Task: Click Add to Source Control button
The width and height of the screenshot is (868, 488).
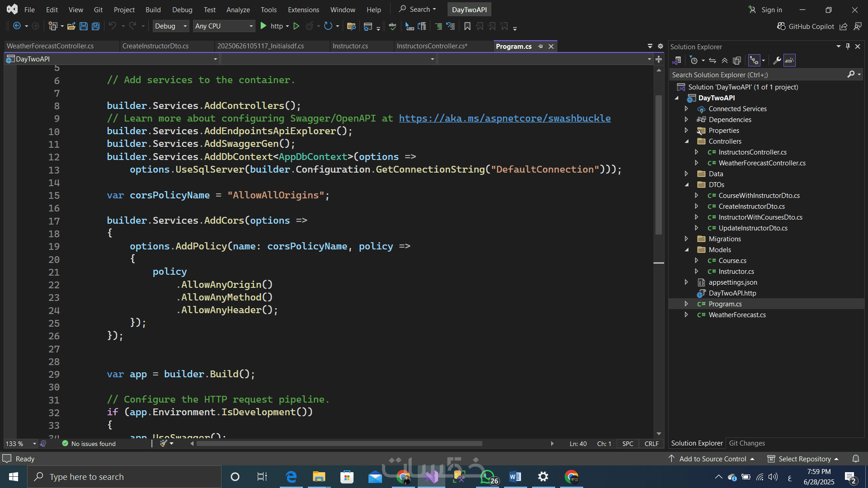Action: point(712,459)
